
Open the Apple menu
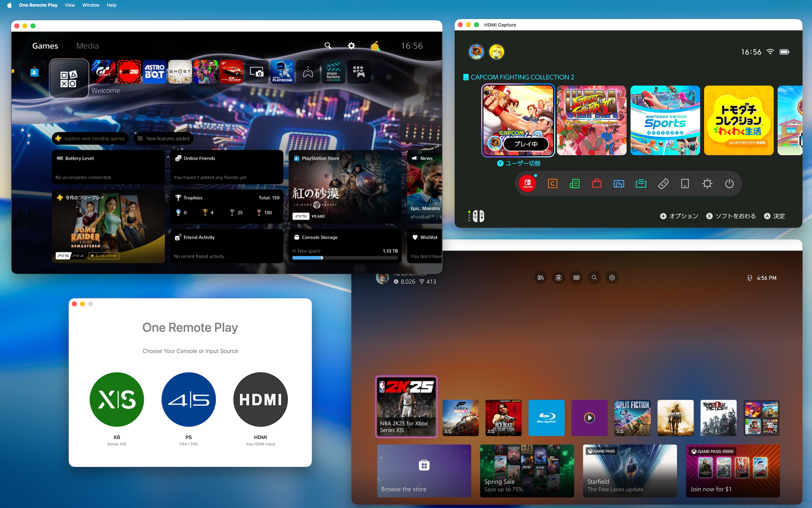pos(10,5)
